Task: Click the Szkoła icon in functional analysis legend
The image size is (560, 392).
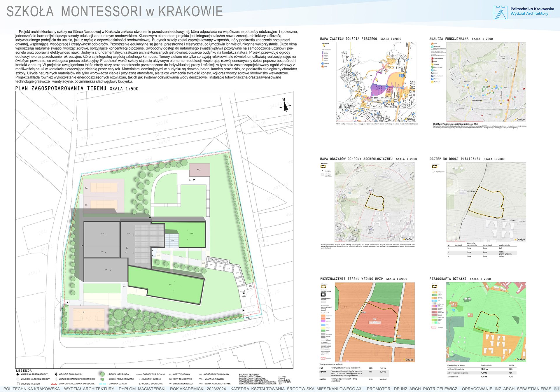Action: click(x=432, y=44)
